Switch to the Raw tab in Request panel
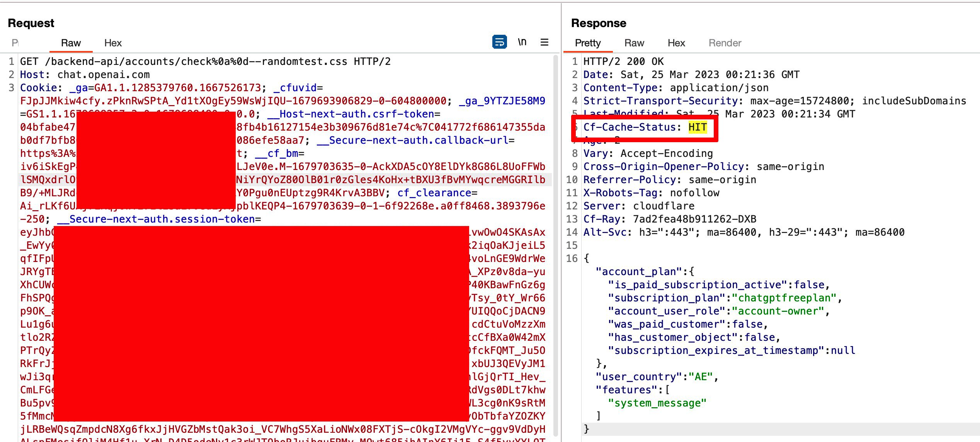This screenshot has height=442, width=980. [x=71, y=43]
